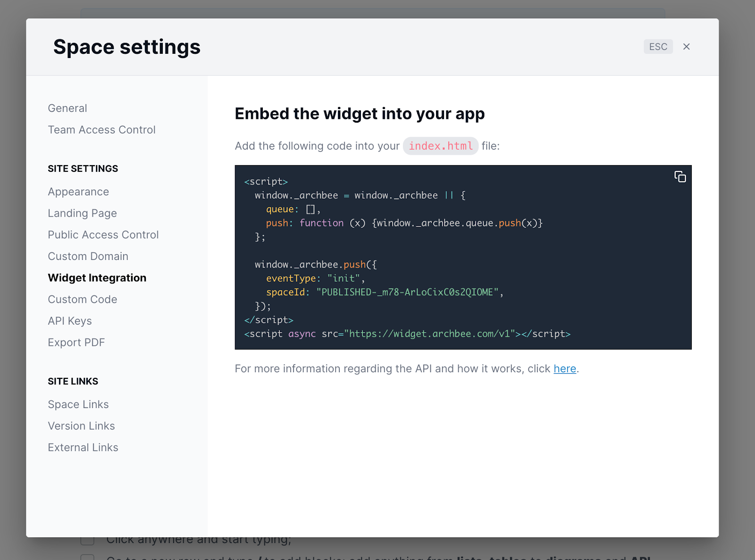The width and height of the screenshot is (755, 560).
Task: Open Public Access Control settings
Action: point(103,234)
